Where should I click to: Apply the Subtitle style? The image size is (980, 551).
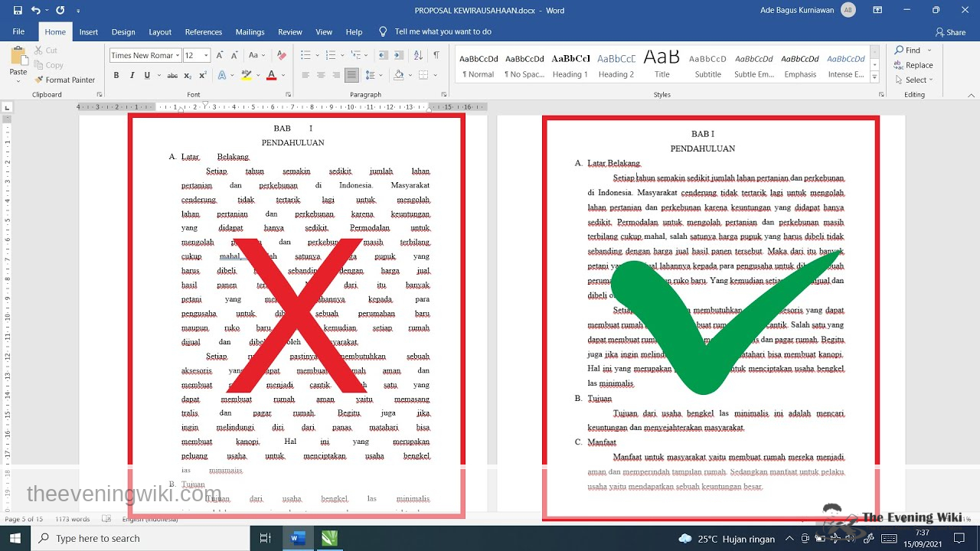click(708, 64)
